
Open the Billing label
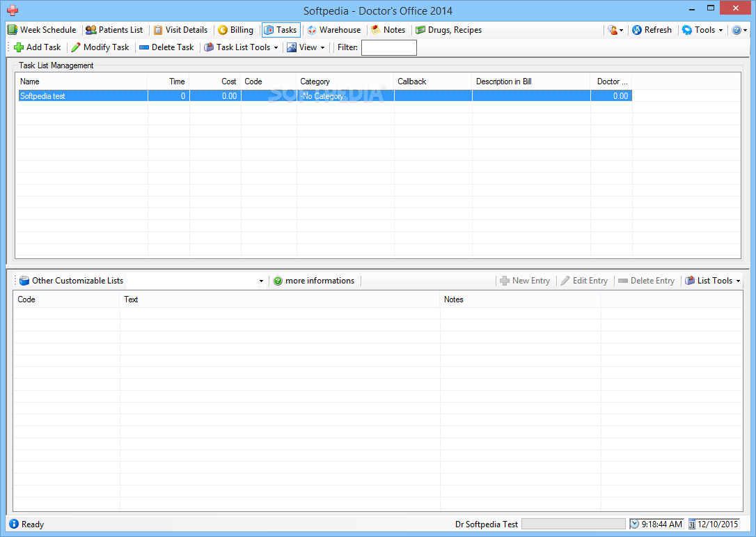[242, 30]
